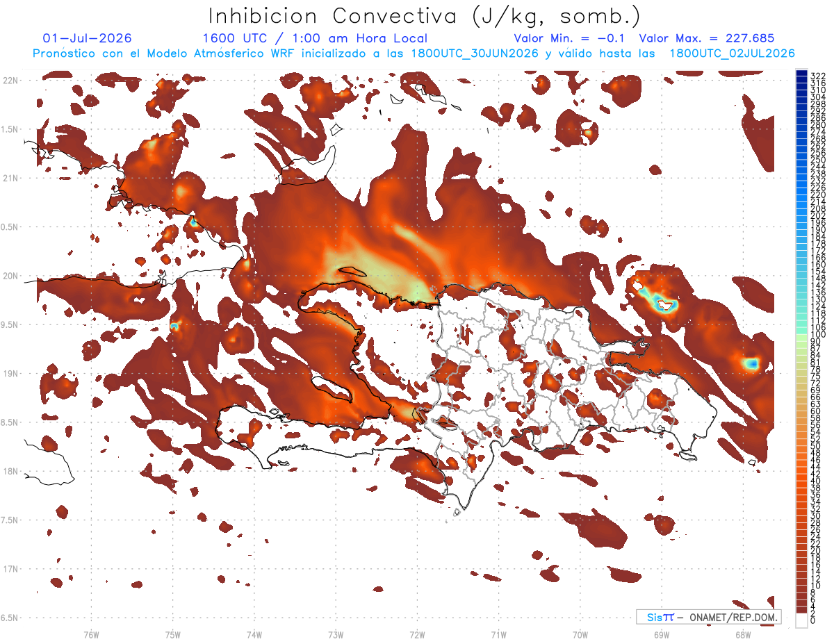Click the '250' value on the color scale
834x644 pixels.
818,160
